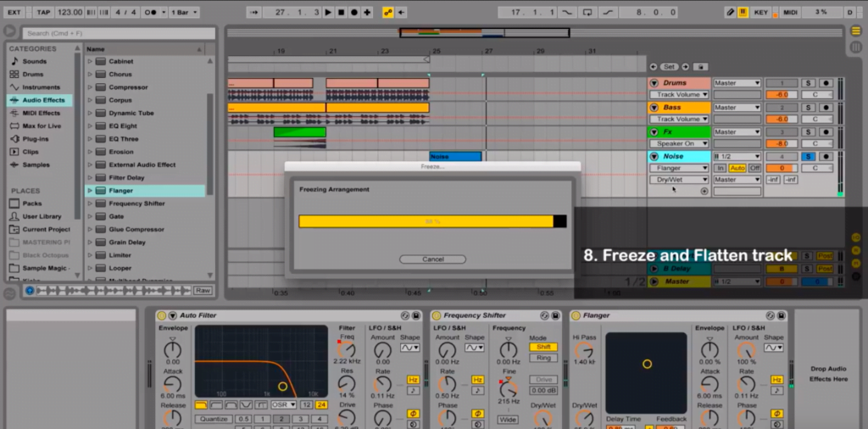The height and width of the screenshot is (429, 868).
Task: Adjust the Auto Filter Freq knob
Action: pyautogui.click(x=347, y=349)
